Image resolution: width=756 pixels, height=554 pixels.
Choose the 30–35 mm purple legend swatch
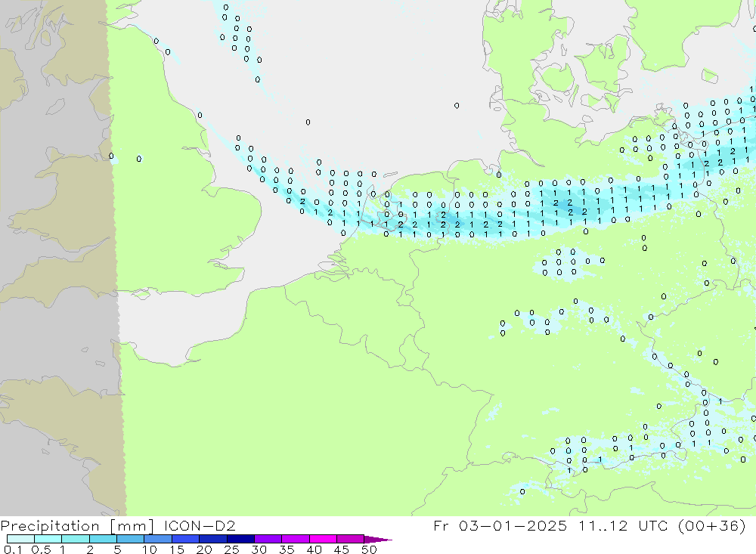point(268,539)
